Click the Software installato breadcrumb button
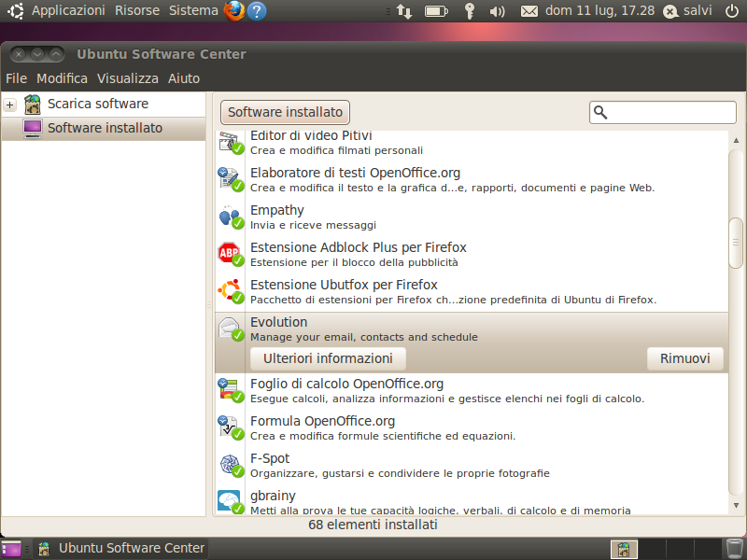Viewport: 747px width, 560px height. 285,112
